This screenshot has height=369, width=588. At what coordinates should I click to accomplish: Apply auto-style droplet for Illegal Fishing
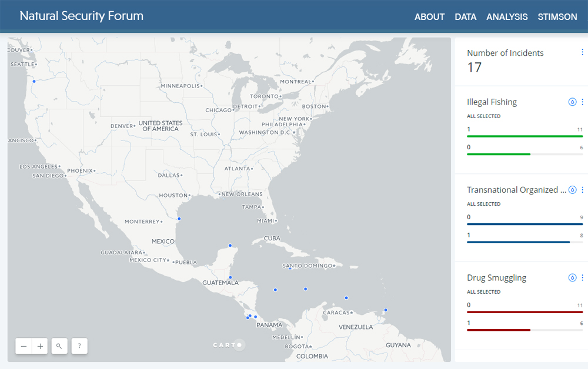(572, 102)
